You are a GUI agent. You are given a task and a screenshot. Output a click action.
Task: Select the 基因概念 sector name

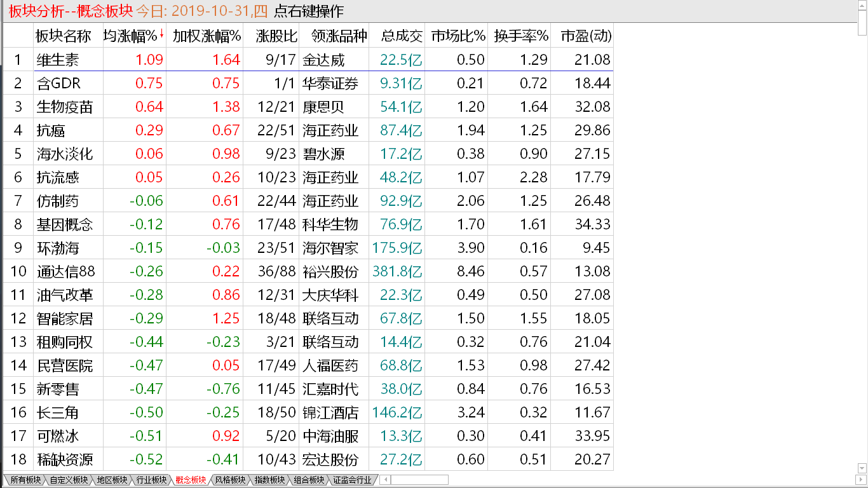[x=64, y=224]
